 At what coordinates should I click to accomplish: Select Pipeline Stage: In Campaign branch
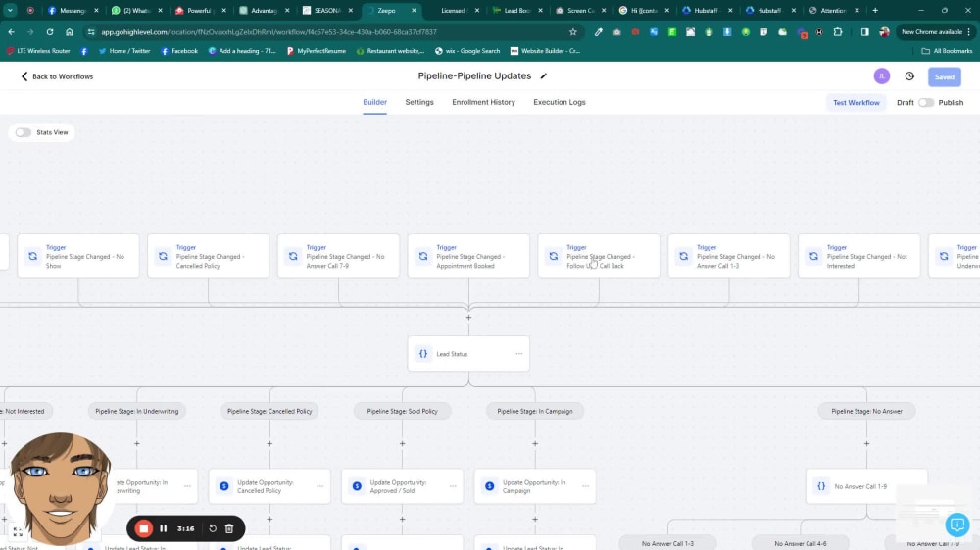(535, 411)
